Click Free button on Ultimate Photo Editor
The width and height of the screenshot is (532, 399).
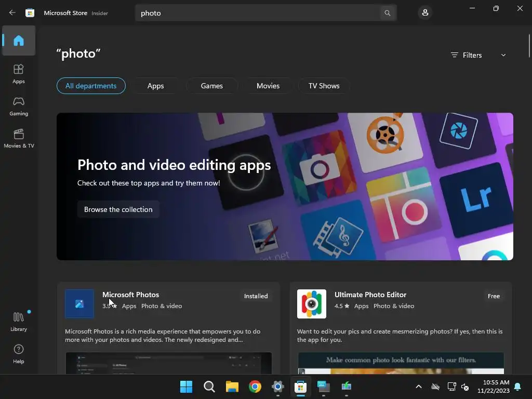pos(494,296)
